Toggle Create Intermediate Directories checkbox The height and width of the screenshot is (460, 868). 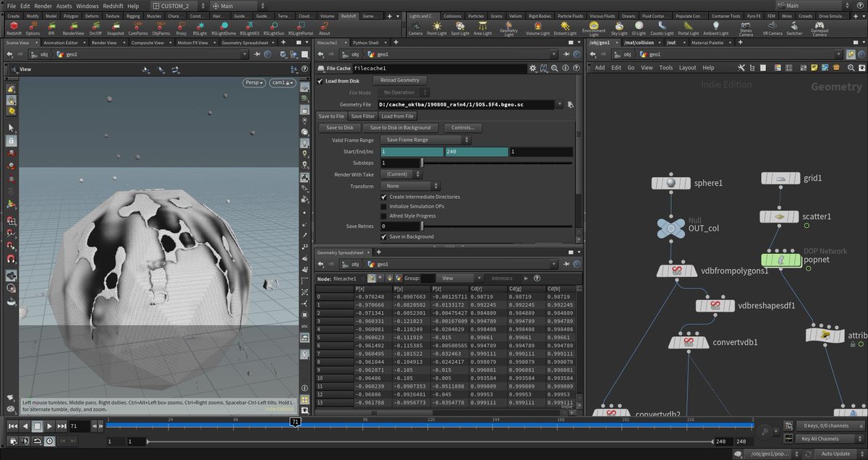click(x=383, y=197)
